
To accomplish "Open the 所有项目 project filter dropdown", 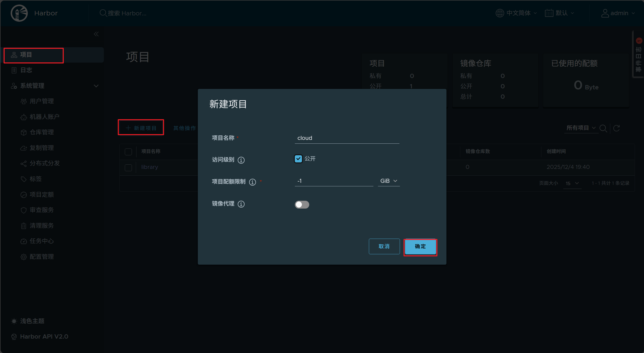I will click(580, 128).
